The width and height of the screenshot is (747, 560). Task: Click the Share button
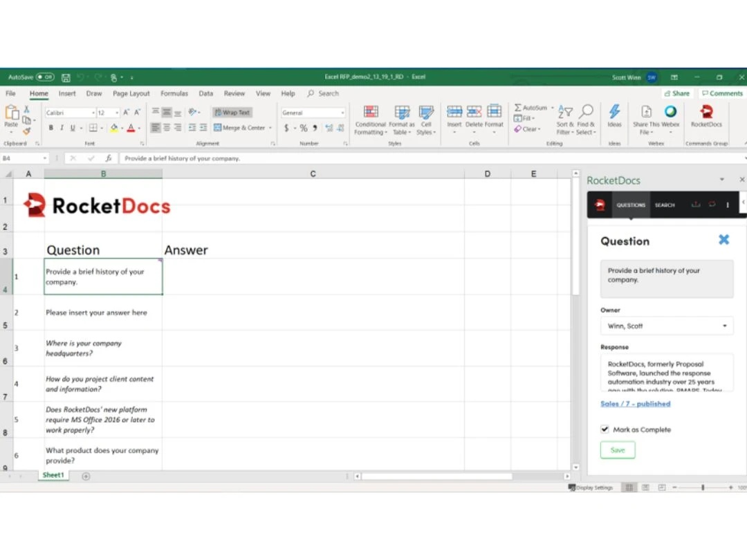[676, 93]
